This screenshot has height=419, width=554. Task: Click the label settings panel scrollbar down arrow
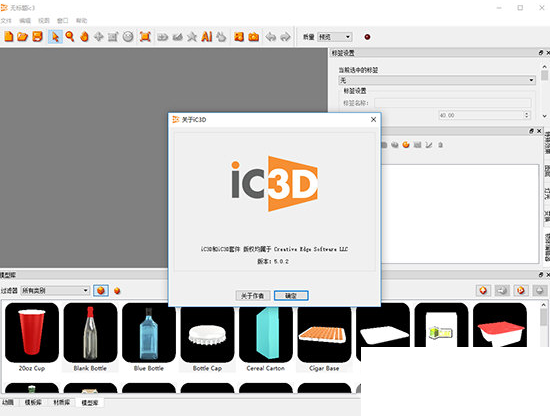544,116
